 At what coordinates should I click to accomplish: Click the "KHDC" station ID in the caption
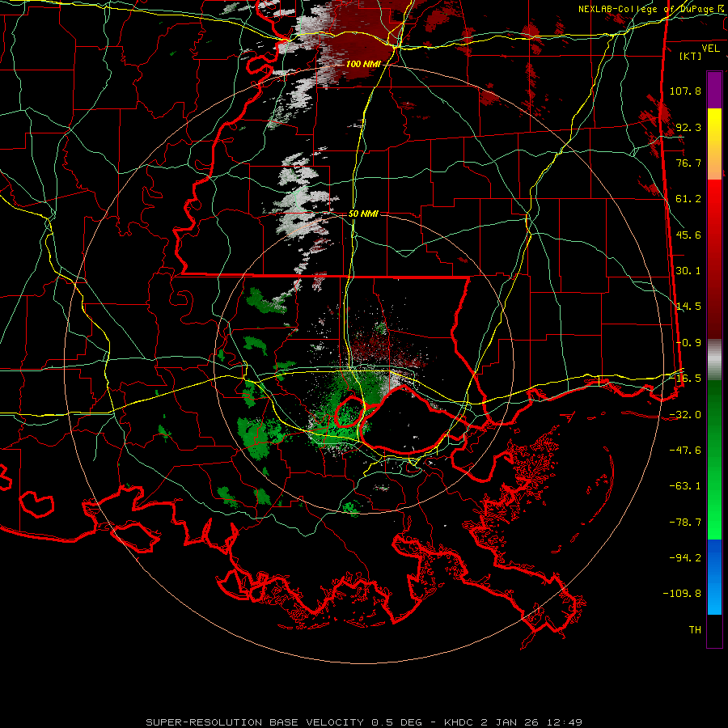tap(459, 722)
